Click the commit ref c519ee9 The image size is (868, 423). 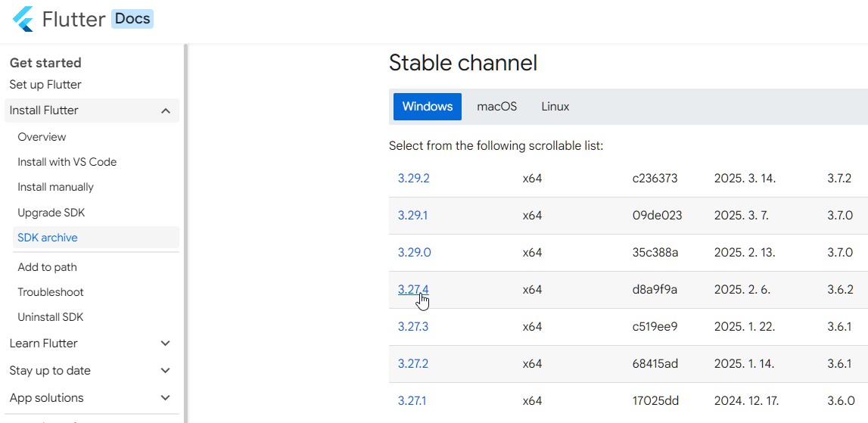coord(655,327)
